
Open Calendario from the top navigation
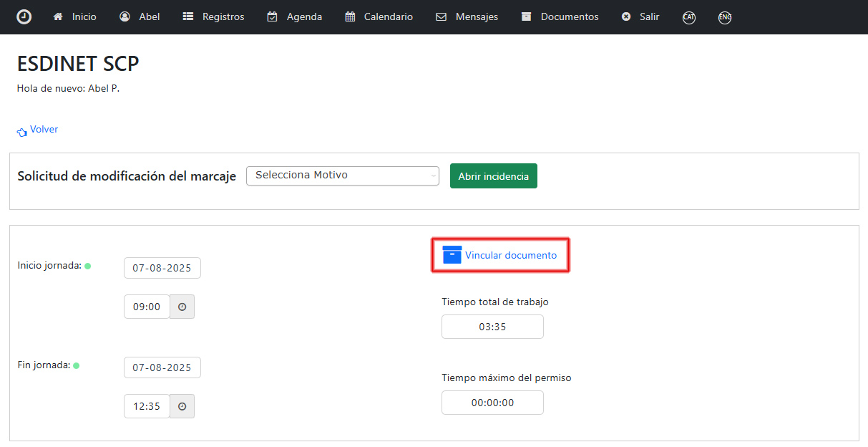[x=379, y=16]
